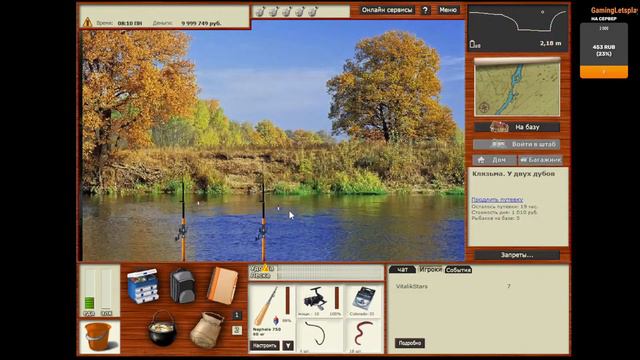Switch to the Чат tab
The width and height of the screenshot is (640, 360).
pyautogui.click(x=402, y=269)
